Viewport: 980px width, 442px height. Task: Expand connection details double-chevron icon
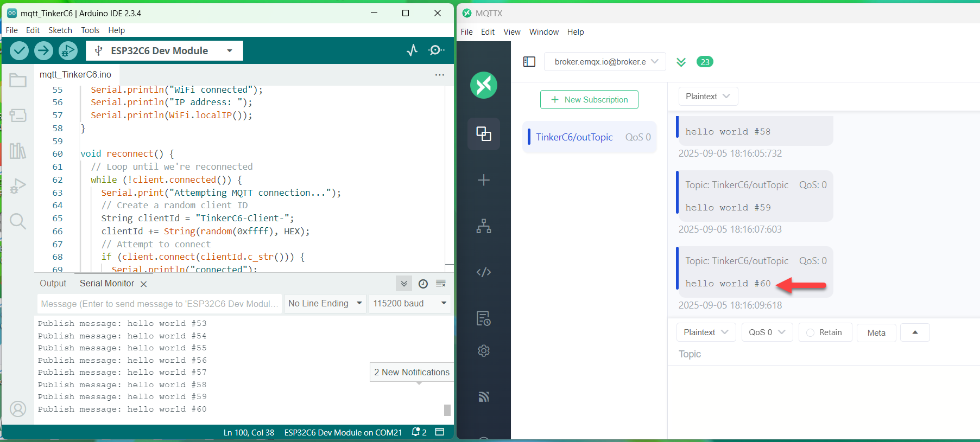click(681, 62)
